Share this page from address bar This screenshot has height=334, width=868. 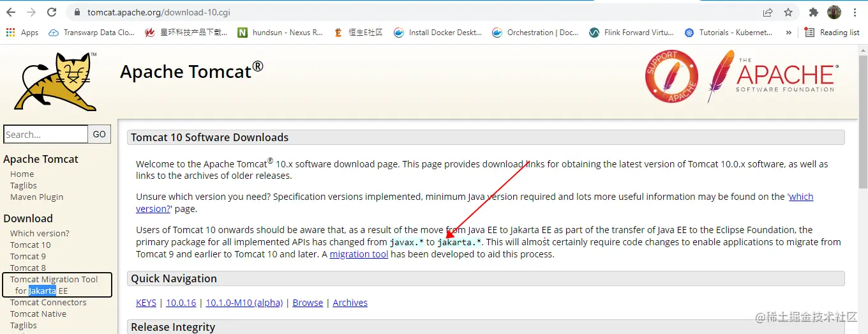[x=768, y=12]
